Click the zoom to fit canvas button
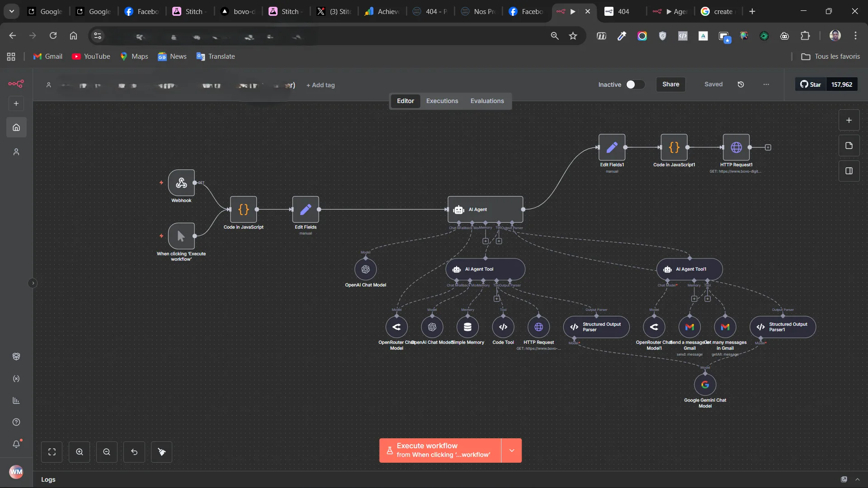This screenshot has height=488, width=868. (52, 452)
